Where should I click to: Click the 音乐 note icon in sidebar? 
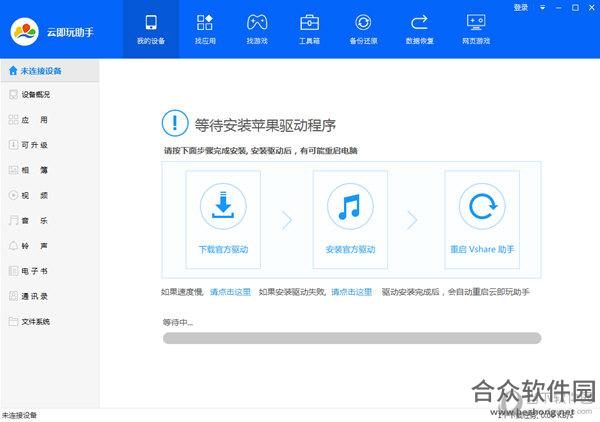pyautogui.click(x=13, y=220)
